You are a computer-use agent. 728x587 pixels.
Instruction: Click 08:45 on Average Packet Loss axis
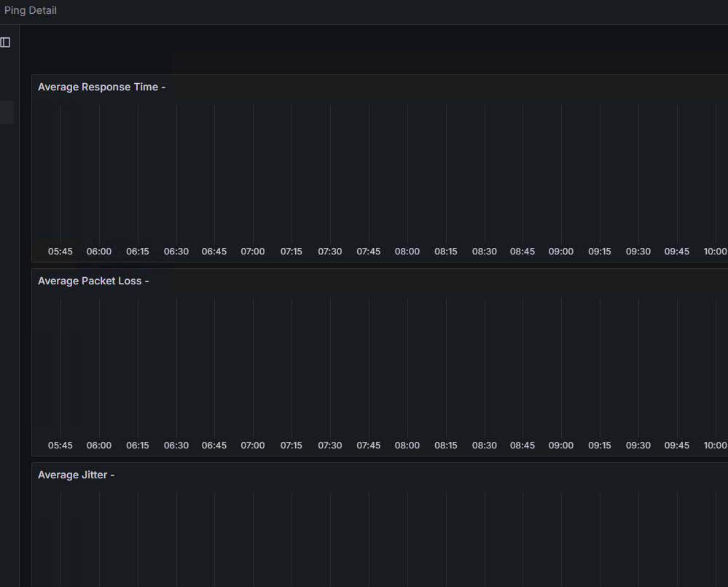tap(522, 446)
